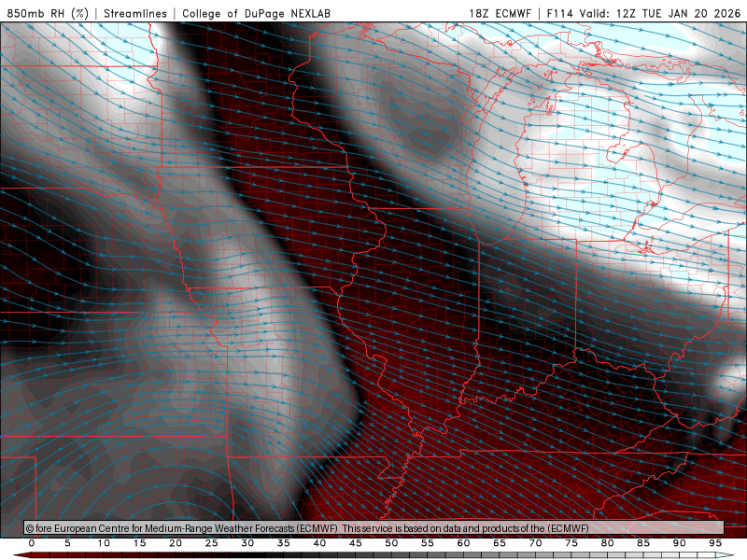The width and height of the screenshot is (747, 560).
Task: Select the '55' humidity scale label
Action: [x=428, y=543]
